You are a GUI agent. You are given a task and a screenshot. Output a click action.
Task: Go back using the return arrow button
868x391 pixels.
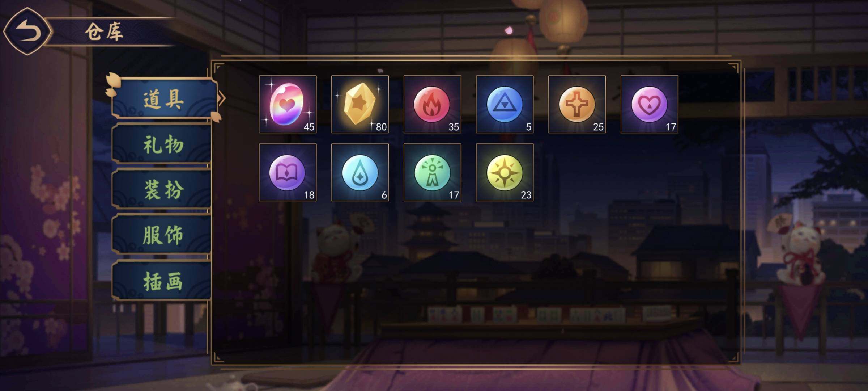[28, 32]
